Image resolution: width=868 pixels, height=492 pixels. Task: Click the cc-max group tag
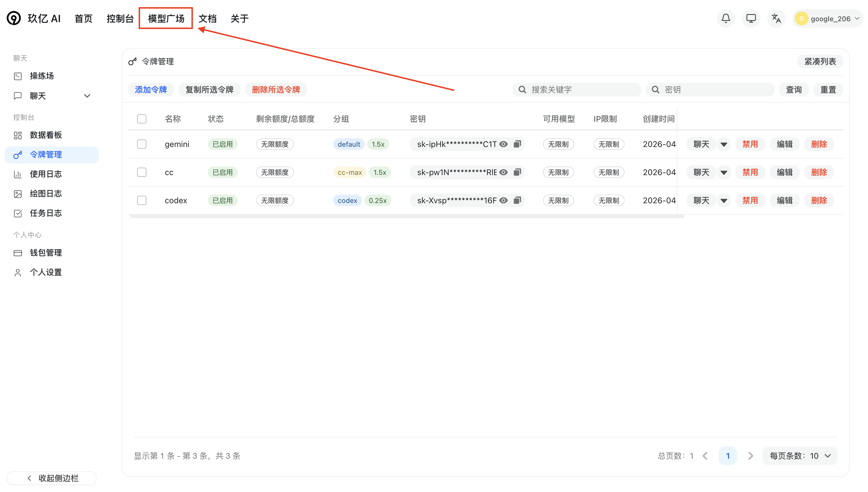350,172
